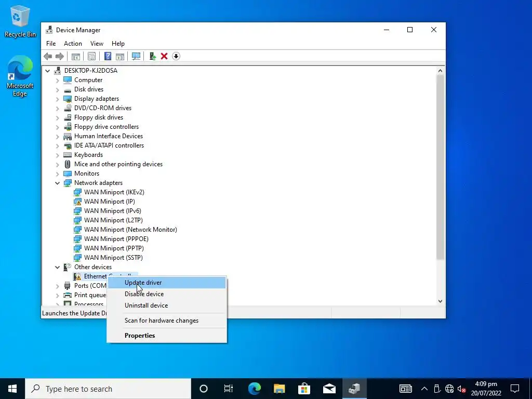Select the Keyboards category icon
The width and height of the screenshot is (532, 399).
pyautogui.click(x=68, y=155)
